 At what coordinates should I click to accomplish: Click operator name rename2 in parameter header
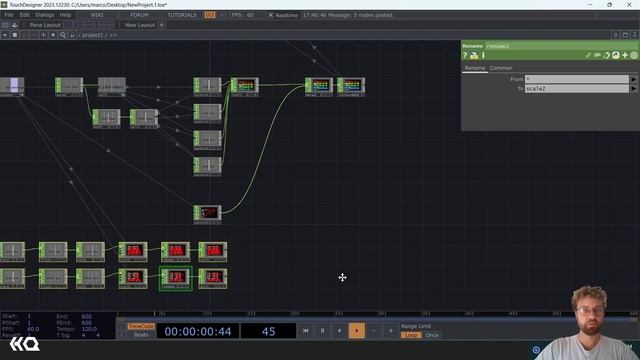point(498,46)
